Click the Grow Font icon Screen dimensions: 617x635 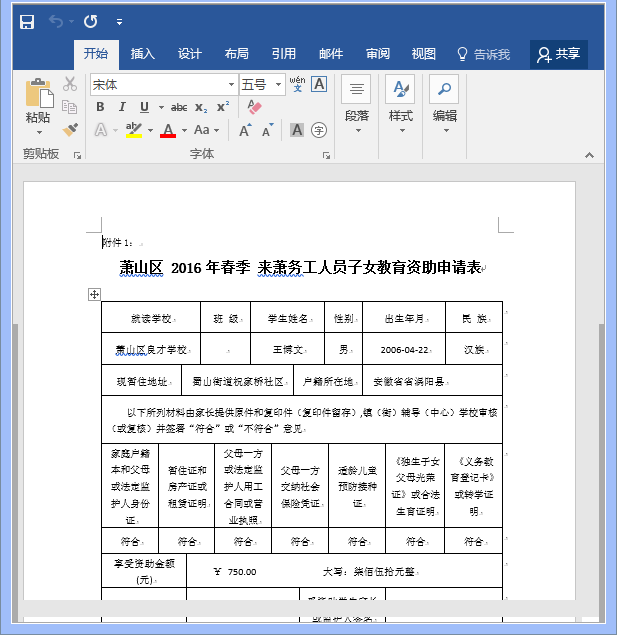tap(245, 130)
